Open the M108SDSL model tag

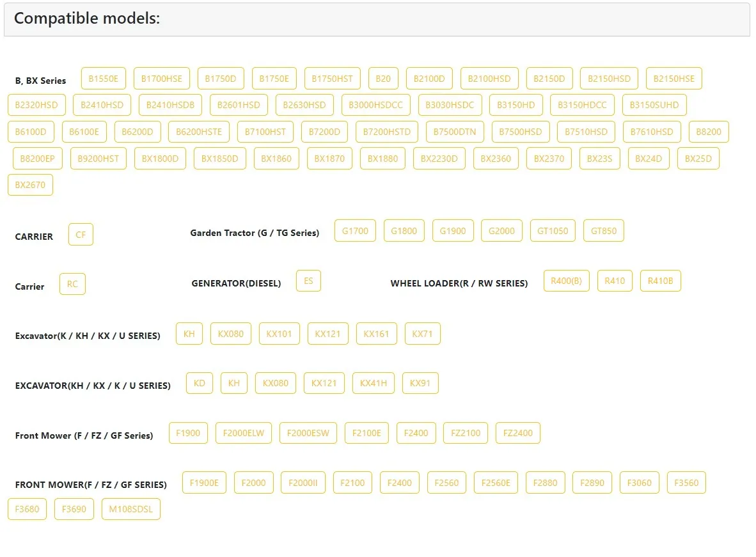130,509
